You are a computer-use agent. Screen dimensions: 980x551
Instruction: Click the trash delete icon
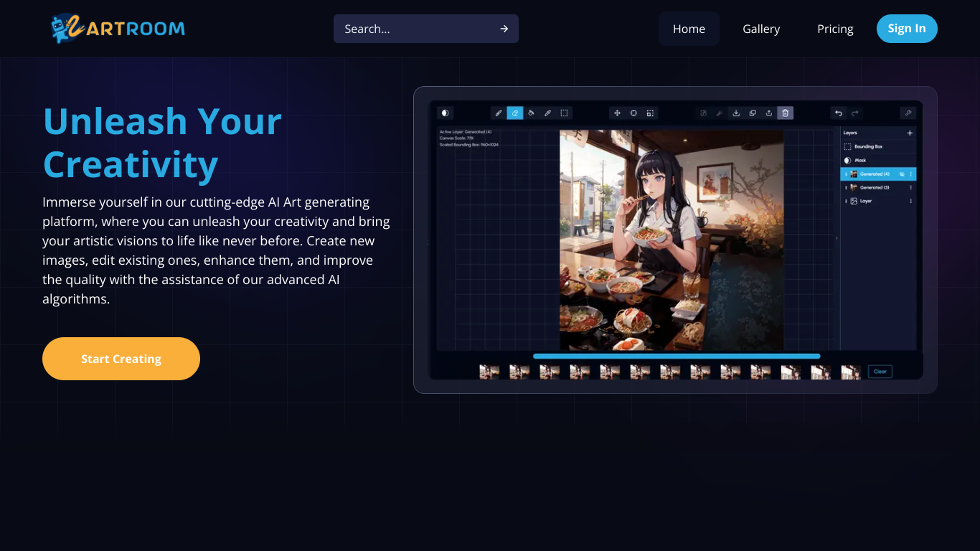(786, 113)
